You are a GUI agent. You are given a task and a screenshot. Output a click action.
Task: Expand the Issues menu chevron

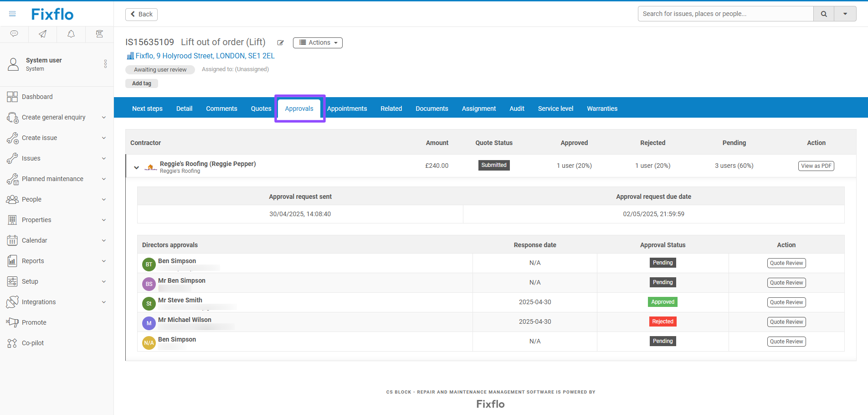(104, 158)
